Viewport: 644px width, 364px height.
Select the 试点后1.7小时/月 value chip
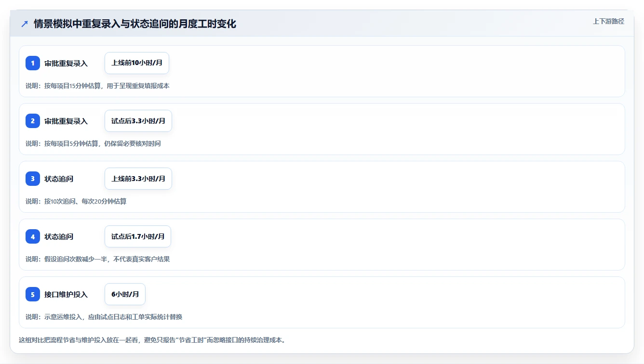138,236
